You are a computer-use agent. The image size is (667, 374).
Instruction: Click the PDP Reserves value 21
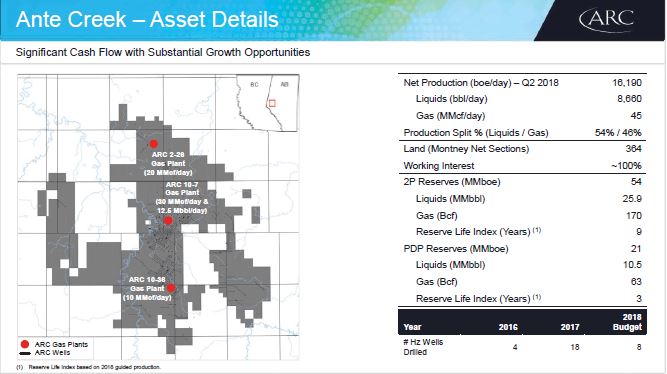pyautogui.click(x=636, y=249)
